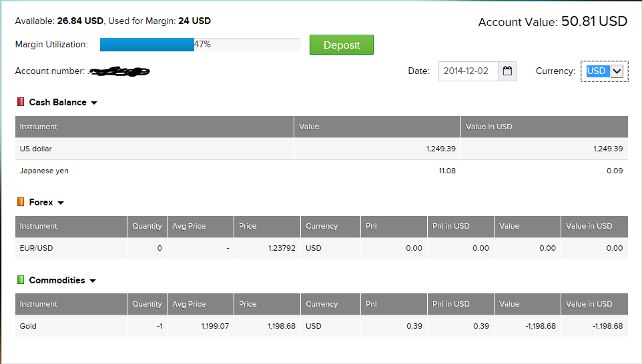642x364 pixels.
Task: Open the calendar date picker icon
Action: (507, 71)
